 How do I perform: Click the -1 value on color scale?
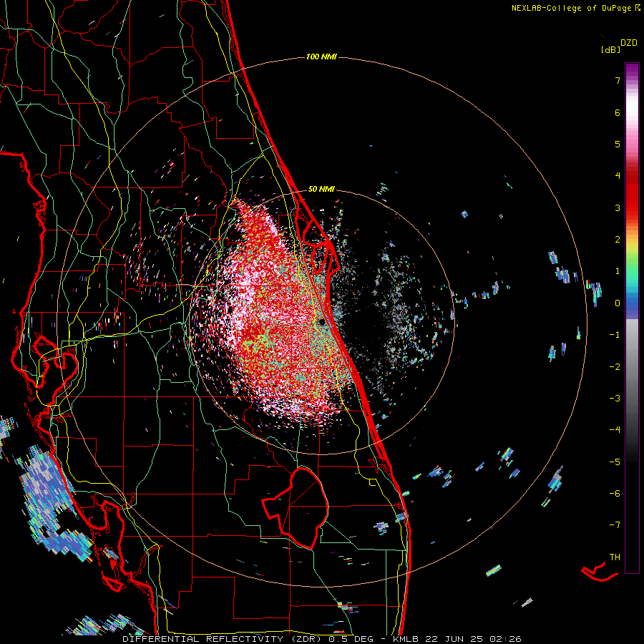[615, 335]
